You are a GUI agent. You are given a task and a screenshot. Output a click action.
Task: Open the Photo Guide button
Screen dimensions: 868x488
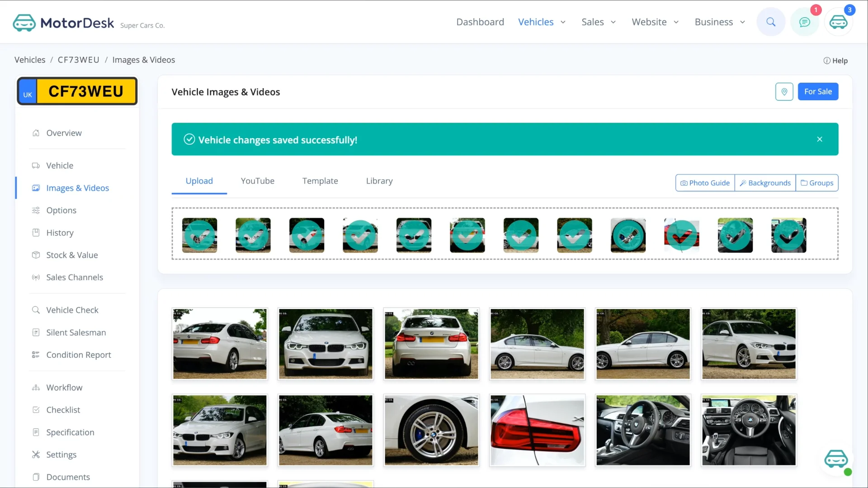[705, 183]
